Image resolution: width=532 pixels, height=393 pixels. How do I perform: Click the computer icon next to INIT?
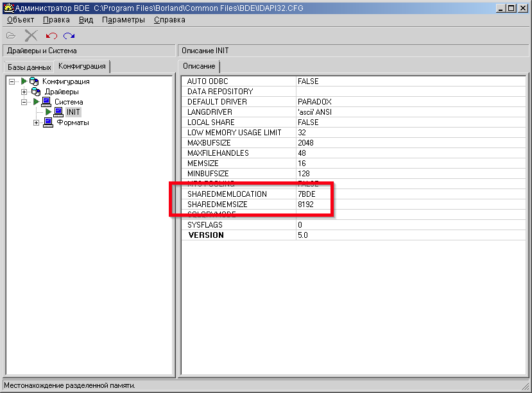point(58,112)
